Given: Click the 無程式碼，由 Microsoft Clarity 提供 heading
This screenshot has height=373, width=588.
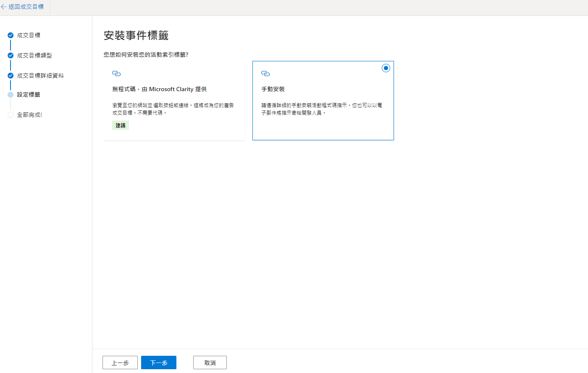Looking at the screenshot, I should [x=159, y=89].
